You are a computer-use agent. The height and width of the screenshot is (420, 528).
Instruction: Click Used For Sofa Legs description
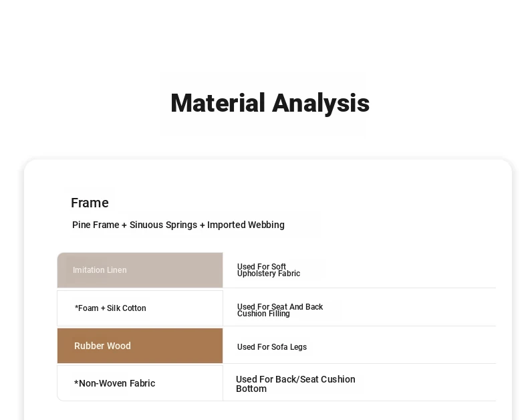272,347
